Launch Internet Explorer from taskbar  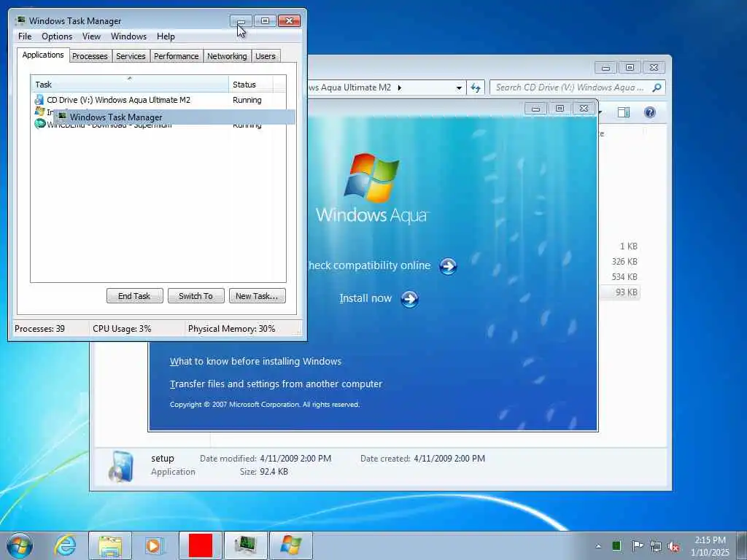coord(65,545)
